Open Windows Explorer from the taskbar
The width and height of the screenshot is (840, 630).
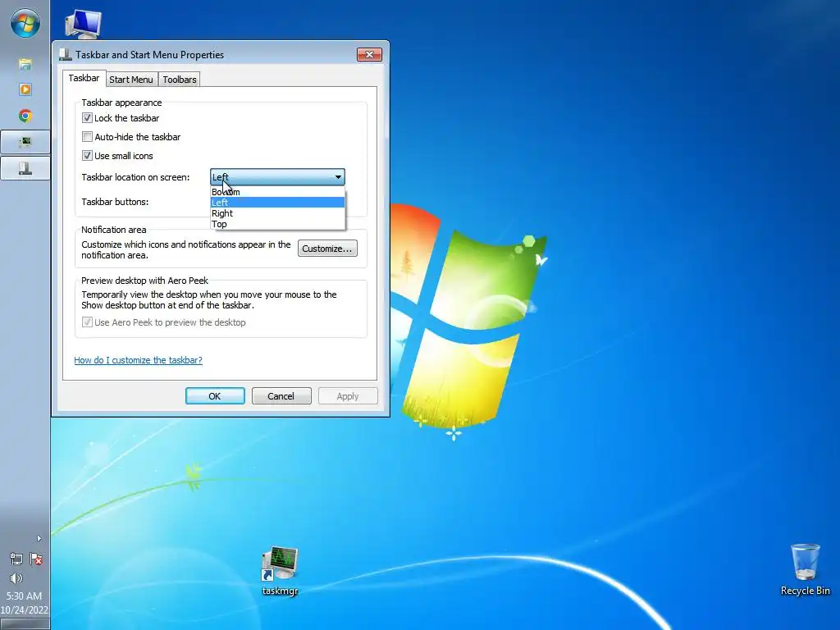pos(25,64)
